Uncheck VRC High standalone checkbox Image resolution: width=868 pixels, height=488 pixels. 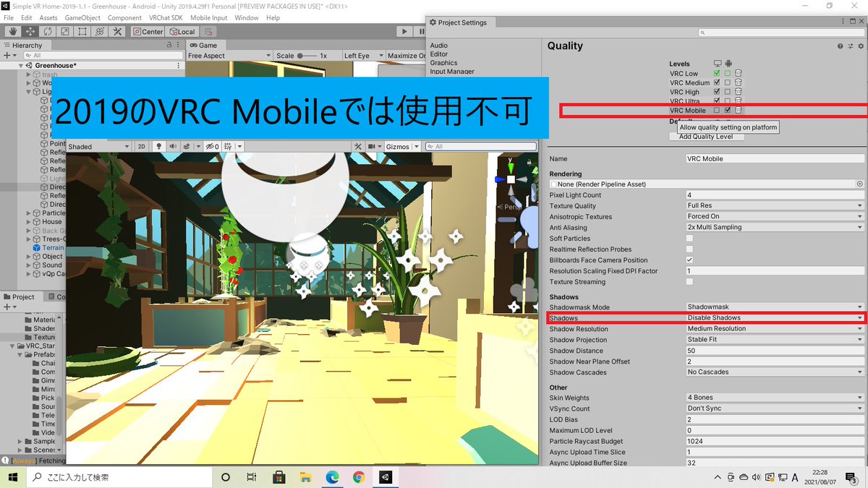pyautogui.click(x=717, y=92)
